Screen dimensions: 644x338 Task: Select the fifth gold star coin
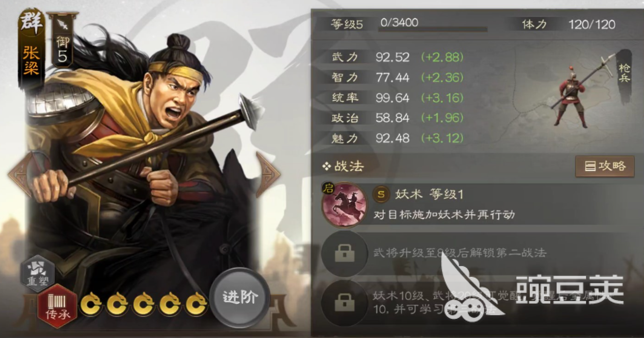196,305
